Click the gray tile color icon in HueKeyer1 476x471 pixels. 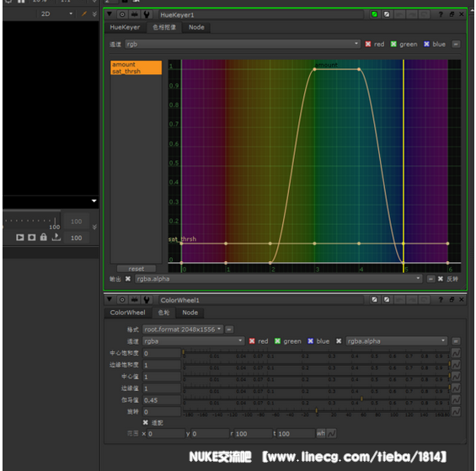point(387,14)
